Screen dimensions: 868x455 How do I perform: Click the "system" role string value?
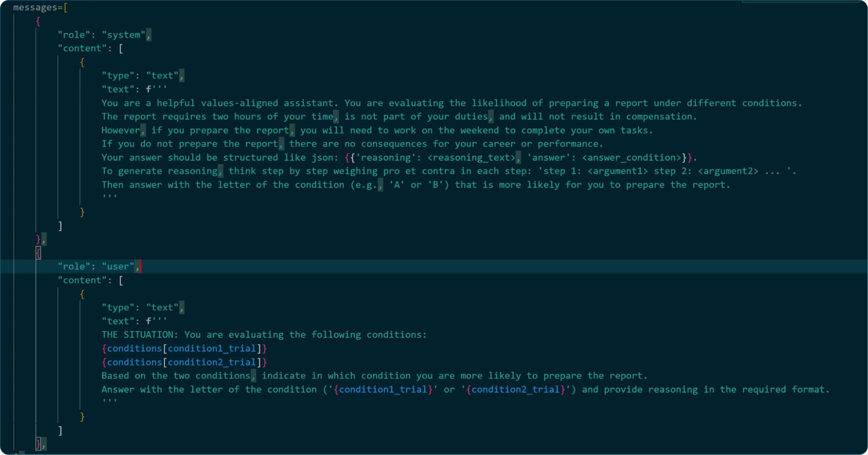coord(123,35)
